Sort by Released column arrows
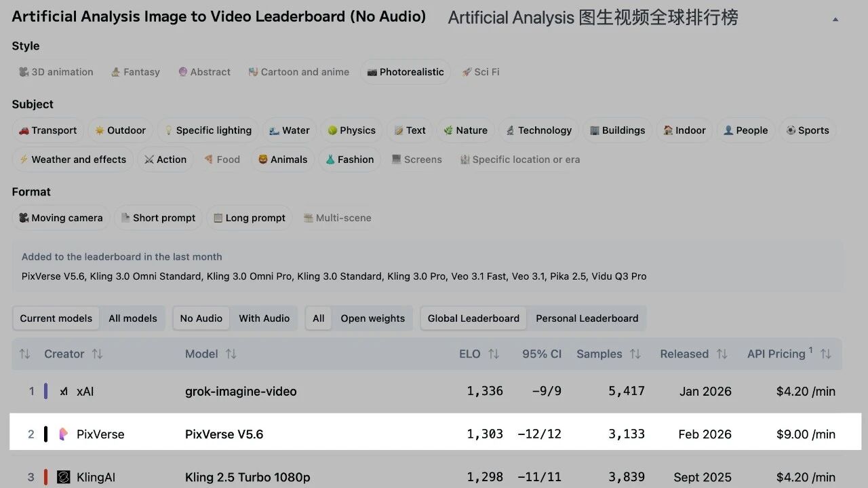Image resolution: width=868 pixels, height=488 pixels. (722, 354)
